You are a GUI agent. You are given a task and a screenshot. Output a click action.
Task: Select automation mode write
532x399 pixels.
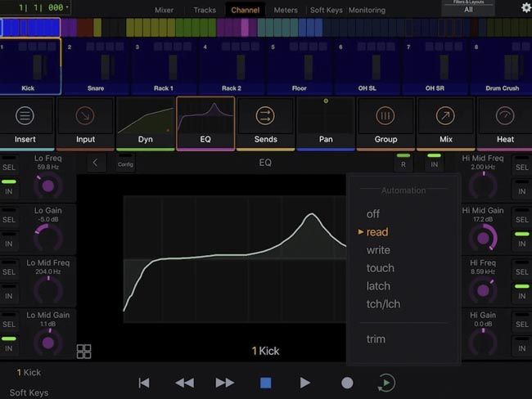point(378,250)
